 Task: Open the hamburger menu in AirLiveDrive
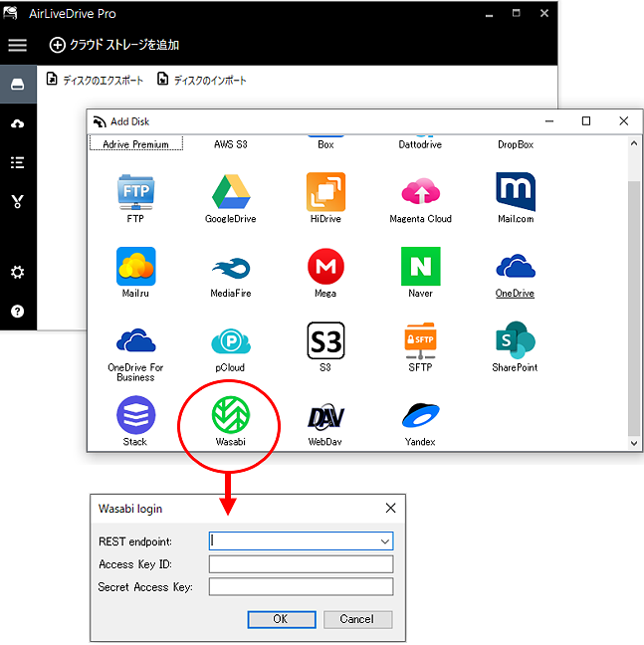pyautogui.click(x=17, y=45)
